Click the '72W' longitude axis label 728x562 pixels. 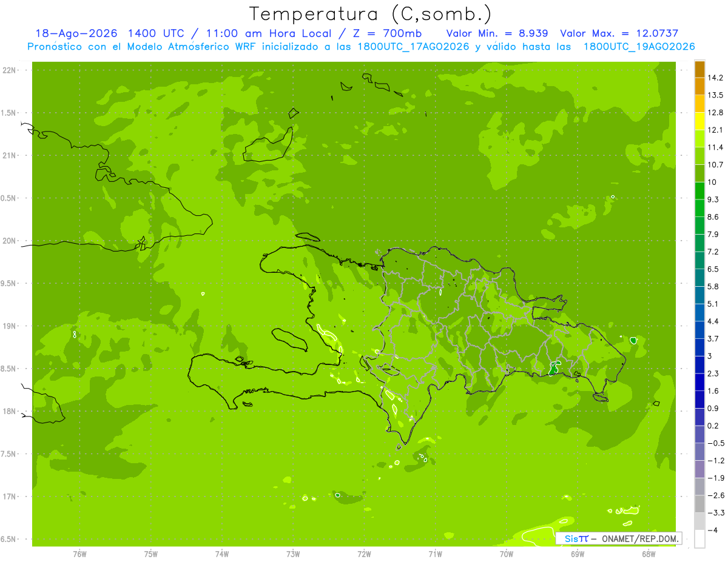click(364, 554)
